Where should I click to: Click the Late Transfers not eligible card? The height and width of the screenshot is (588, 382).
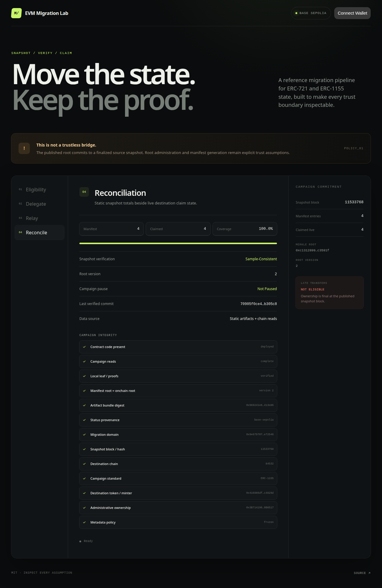tap(329, 293)
